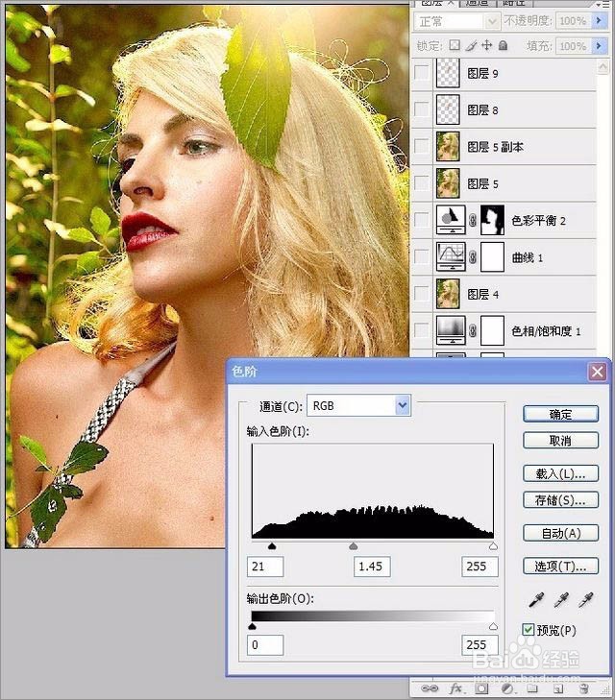Toggle visibility of 图层 5

pos(421,183)
